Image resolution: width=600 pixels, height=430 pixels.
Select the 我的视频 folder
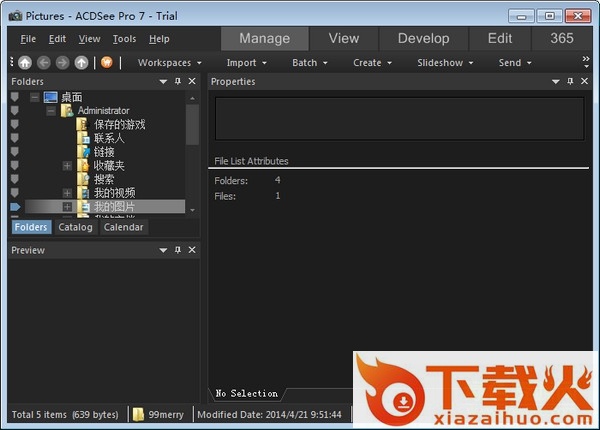[x=114, y=193]
